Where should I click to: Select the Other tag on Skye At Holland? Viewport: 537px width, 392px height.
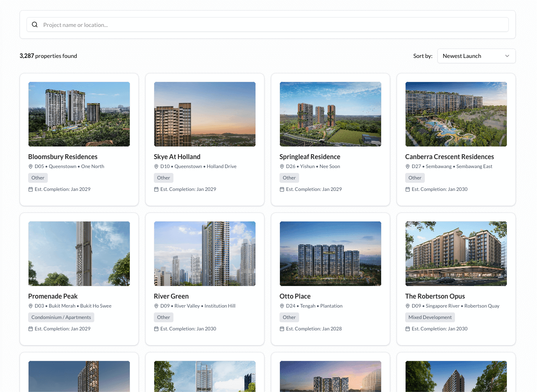[163, 177]
